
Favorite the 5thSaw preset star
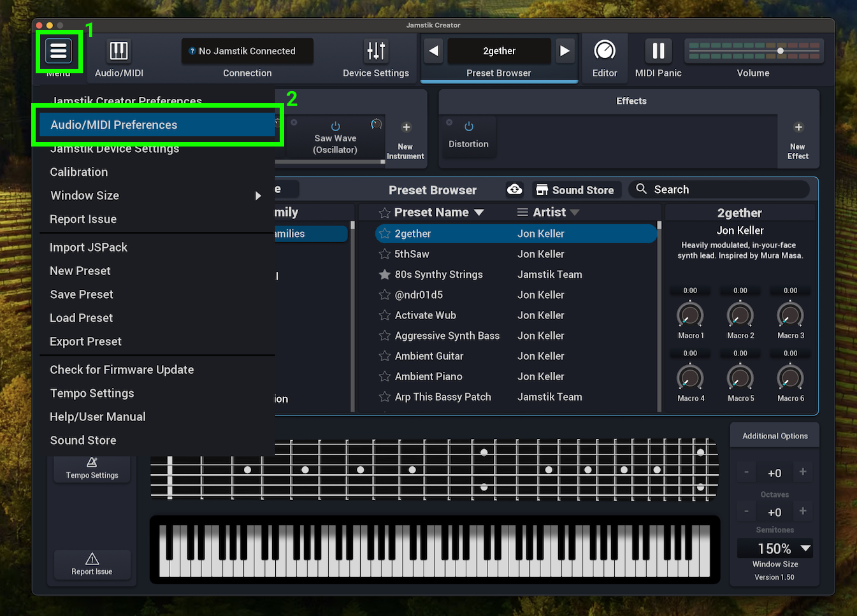click(x=385, y=254)
